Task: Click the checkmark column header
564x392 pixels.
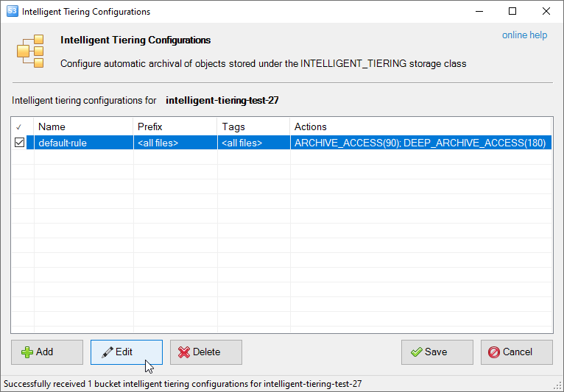Action: coord(22,126)
